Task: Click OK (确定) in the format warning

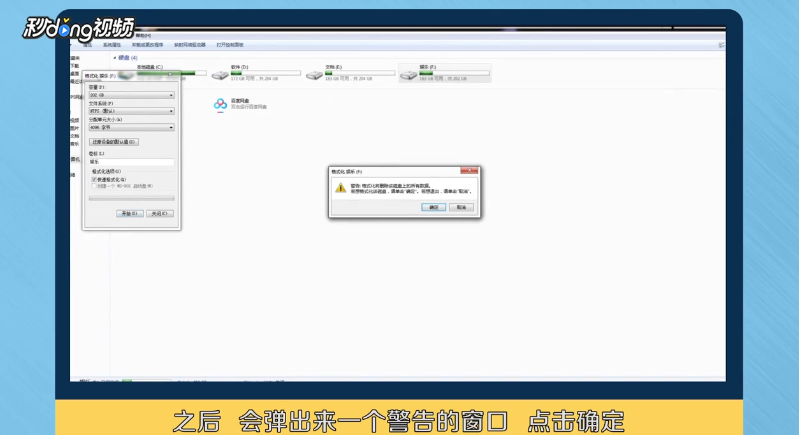Action: click(434, 207)
